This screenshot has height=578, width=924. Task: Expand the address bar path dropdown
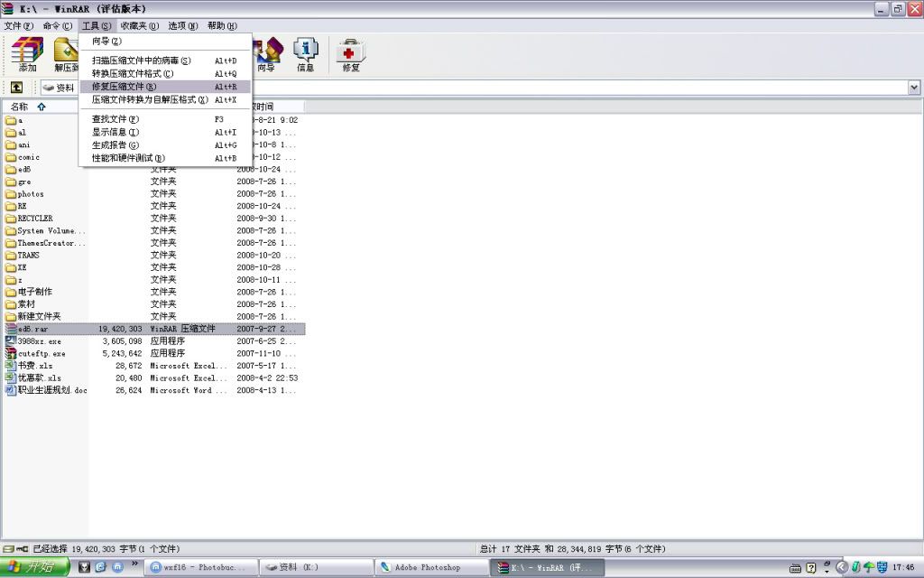pos(914,88)
